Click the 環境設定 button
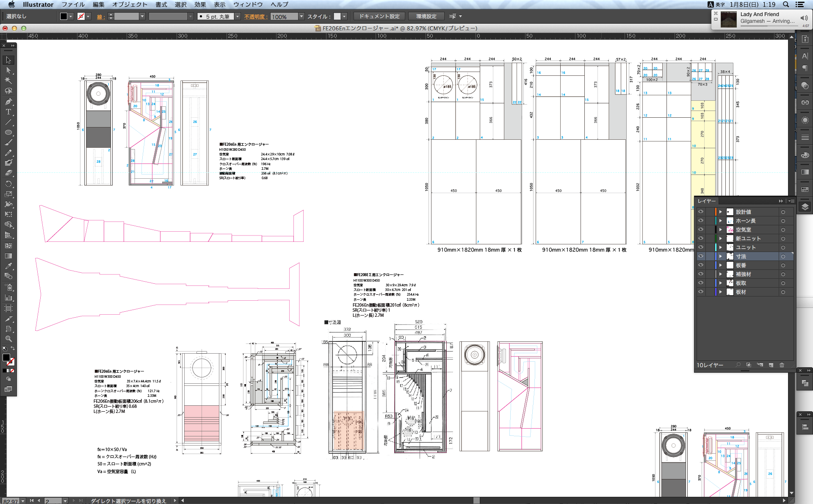 click(x=426, y=17)
